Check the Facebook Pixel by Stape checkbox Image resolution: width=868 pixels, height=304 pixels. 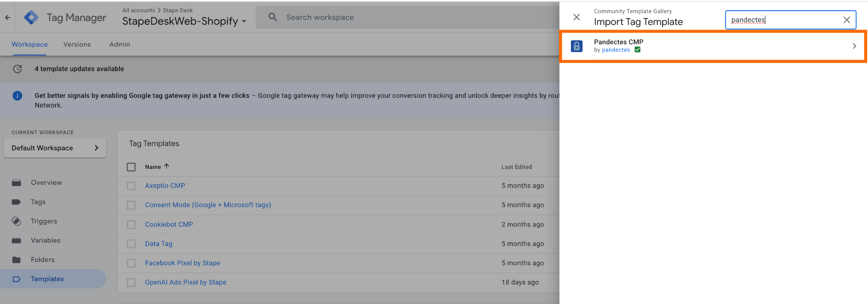coord(131,263)
